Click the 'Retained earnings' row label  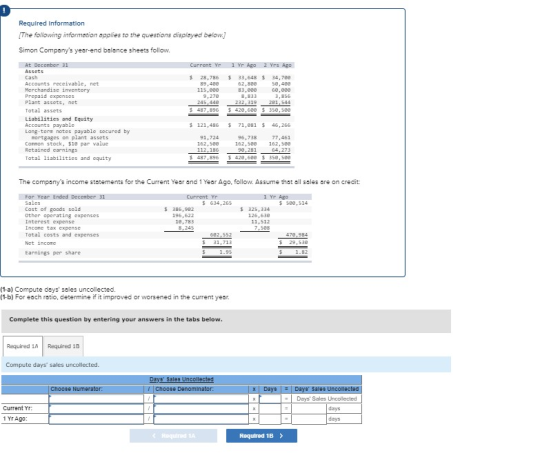pos(51,150)
